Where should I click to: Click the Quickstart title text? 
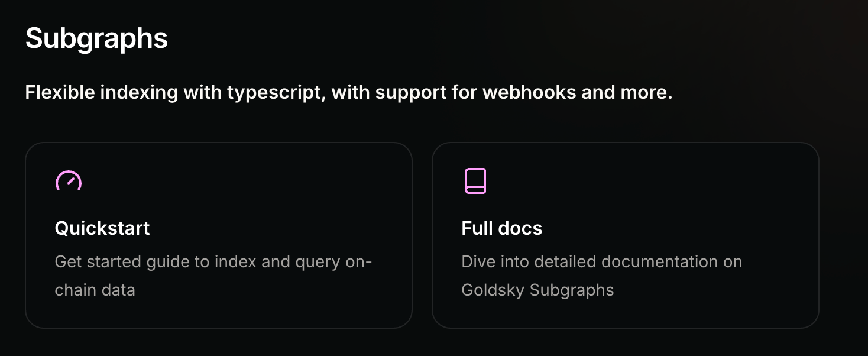[x=102, y=228]
